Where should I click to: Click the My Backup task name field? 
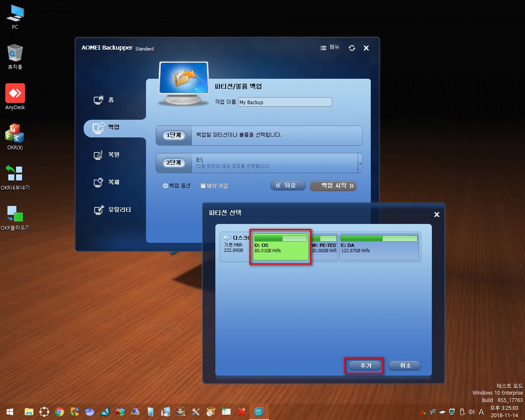pyautogui.click(x=285, y=102)
